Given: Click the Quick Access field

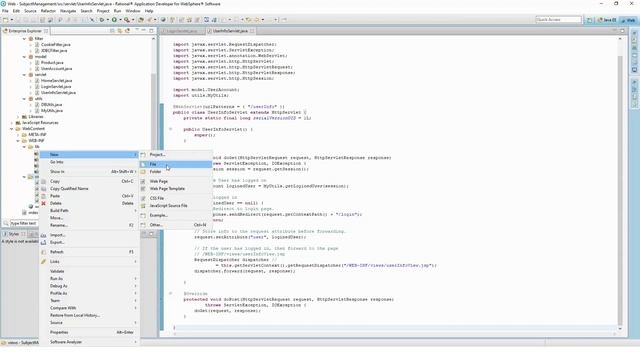Looking at the screenshot, I should click(558, 20).
